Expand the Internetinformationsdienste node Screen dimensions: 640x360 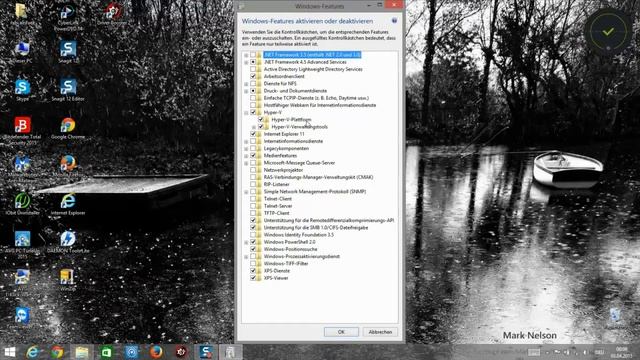click(x=246, y=141)
